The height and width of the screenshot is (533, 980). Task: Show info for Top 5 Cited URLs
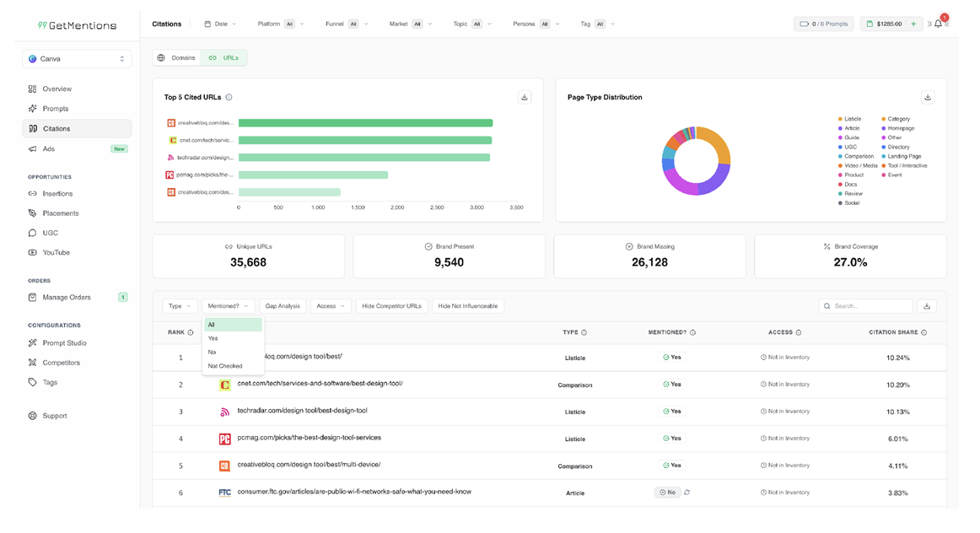click(229, 97)
